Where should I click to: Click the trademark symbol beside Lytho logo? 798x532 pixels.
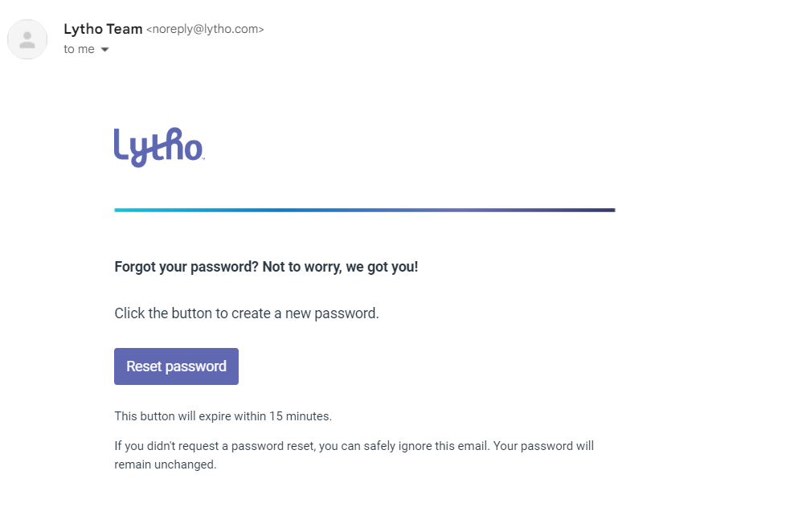203,159
